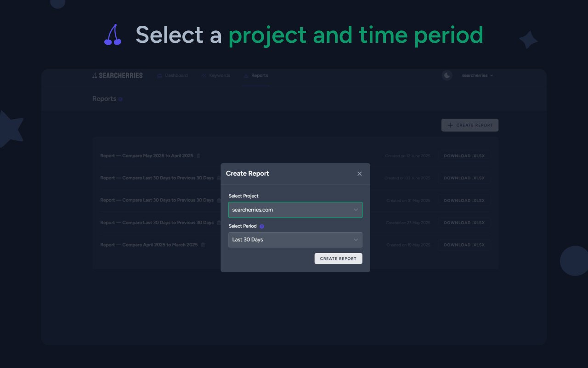Click Create Report button in the dialog

(338, 259)
